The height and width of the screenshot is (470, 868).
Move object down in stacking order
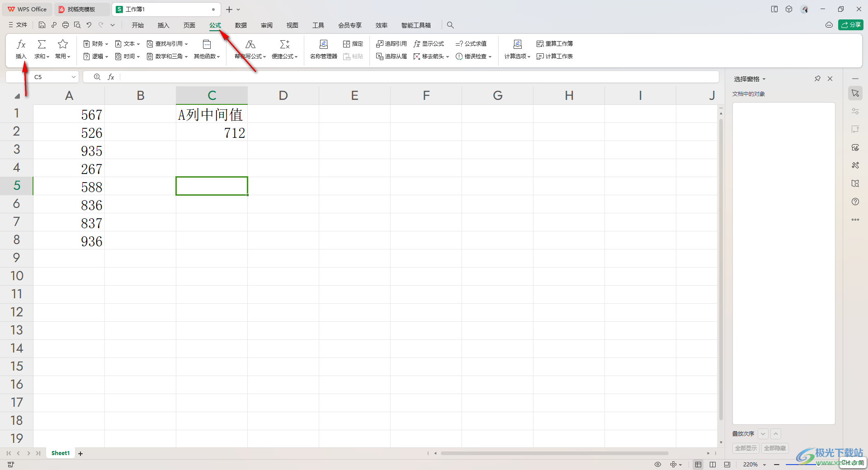(763, 434)
